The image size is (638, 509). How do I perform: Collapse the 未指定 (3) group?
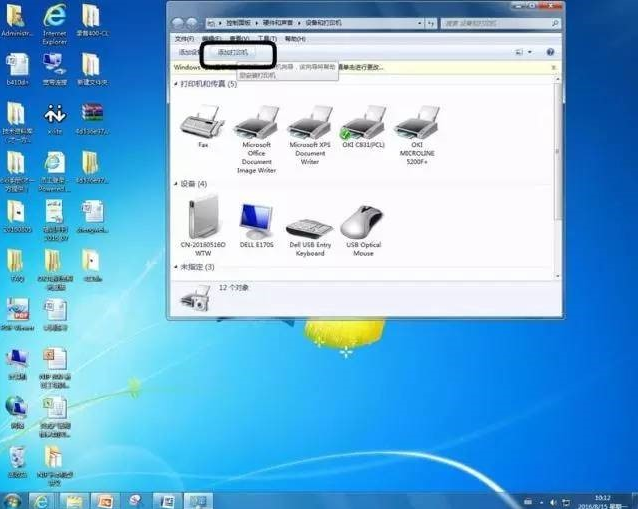pyautogui.click(x=177, y=267)
